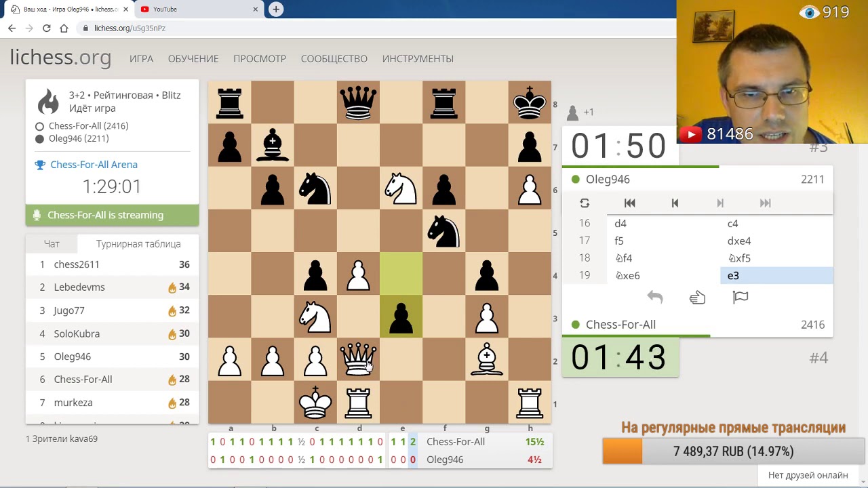Screen dimensions: 868x488
Task: Open the Chess-For-All Arena link
Action: pyautogui.click(x=94, y=165)
